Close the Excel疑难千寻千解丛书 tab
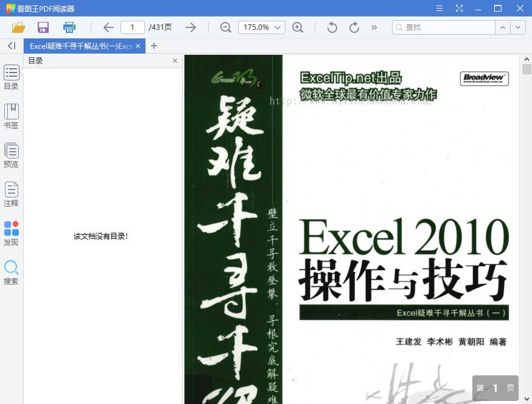 [x=138, y=46]
